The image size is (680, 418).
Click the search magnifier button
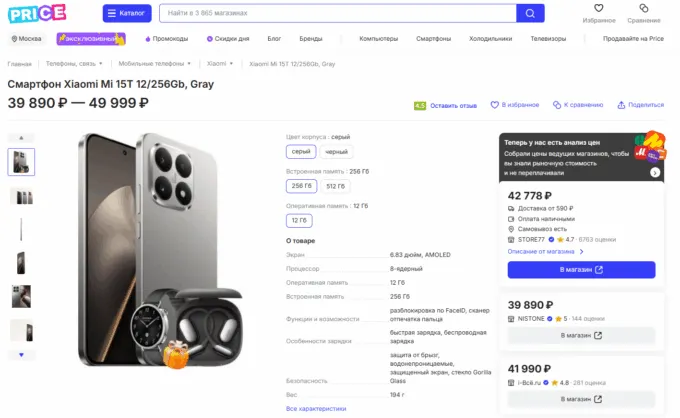click(x=530, y=14)
